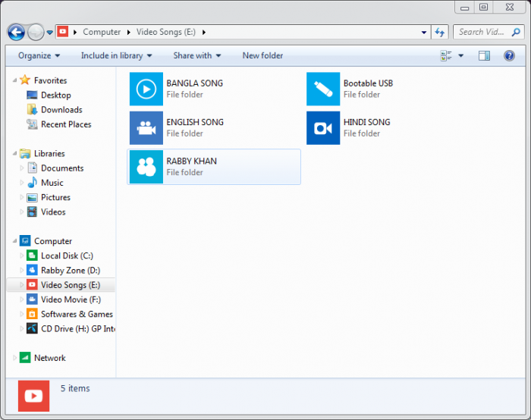Screen dimensions: 531x420
Task: Open the Share with menu
Action: 196,55
